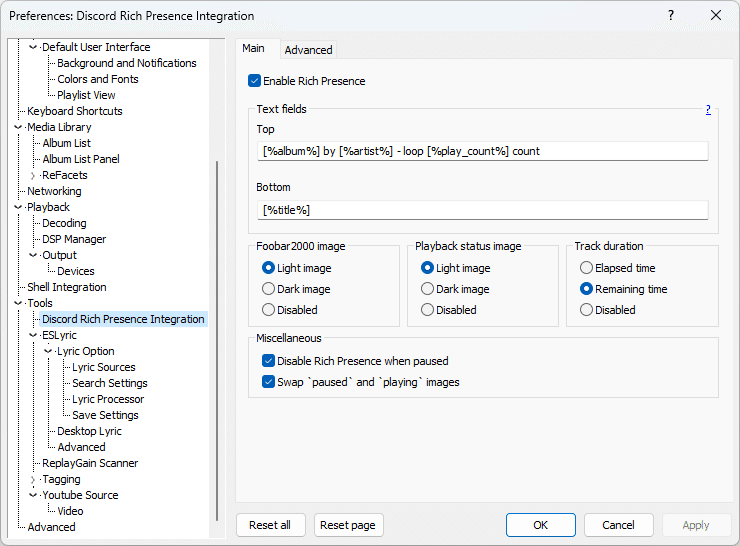Open ReplayGain Scanner page
This screenshot has height=546, width=740.
tap(90, 463)
